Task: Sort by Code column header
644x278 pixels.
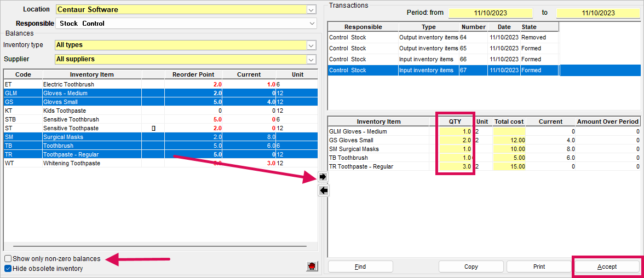Action: click(x=23, y=75)
